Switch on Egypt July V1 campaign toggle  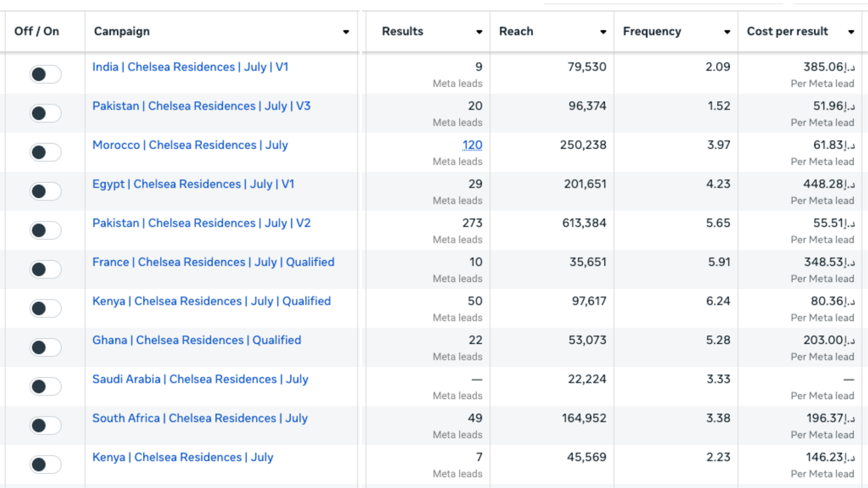pos(45,191)
